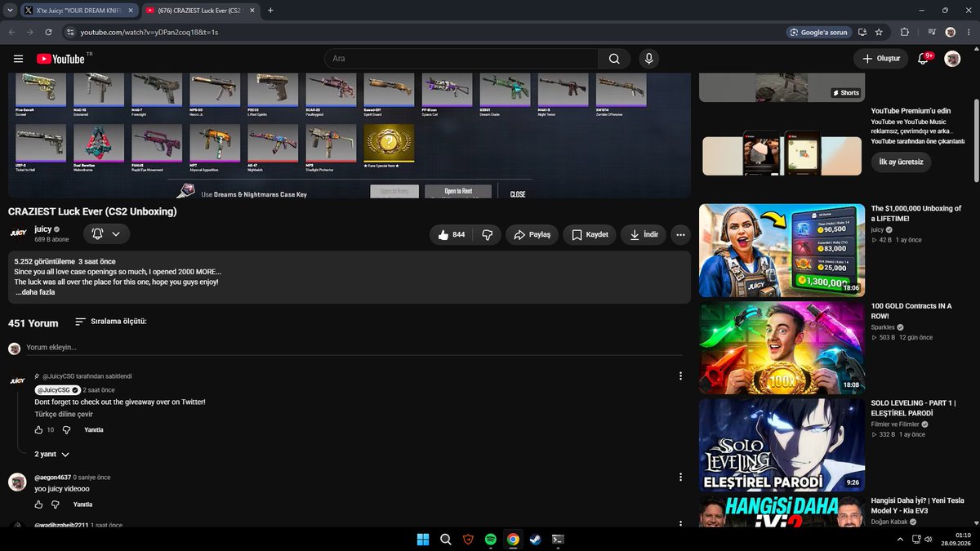Reply to the pinned comment with Yanıtla

click(x=94, y=429)
